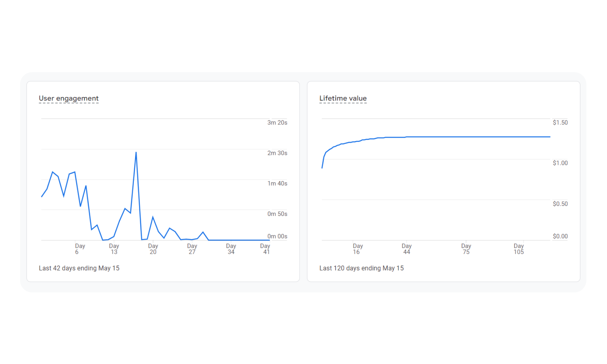Viewport: 607px width, 364px height.
Task: Click Day 75 label on Lifetime chart
Action: (x=466, y=249)
